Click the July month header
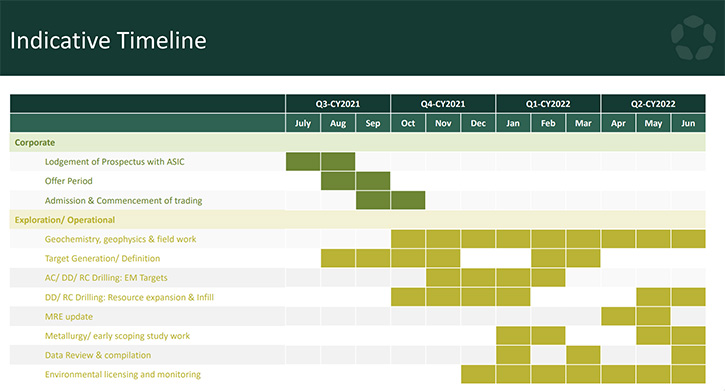 (x=303, y=123)
